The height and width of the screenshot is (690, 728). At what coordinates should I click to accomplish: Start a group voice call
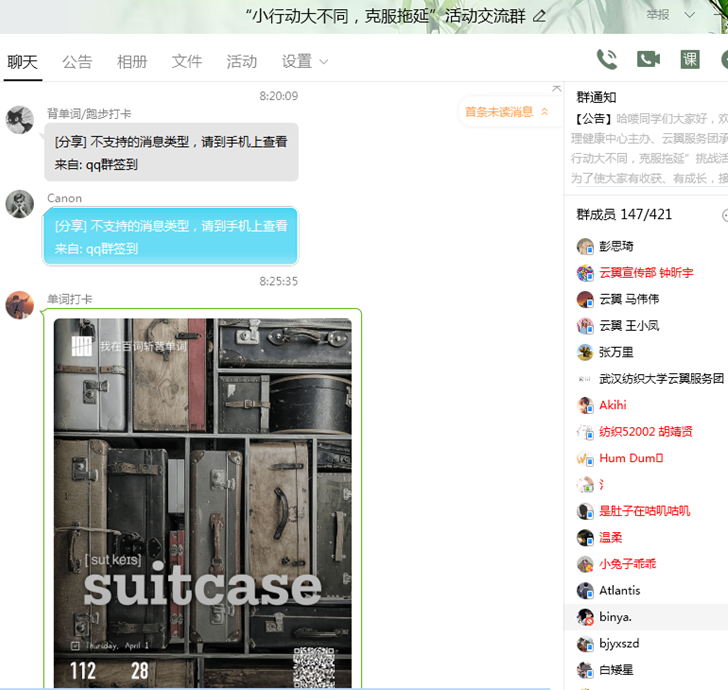pyautogui.click(x=606, y=59)
